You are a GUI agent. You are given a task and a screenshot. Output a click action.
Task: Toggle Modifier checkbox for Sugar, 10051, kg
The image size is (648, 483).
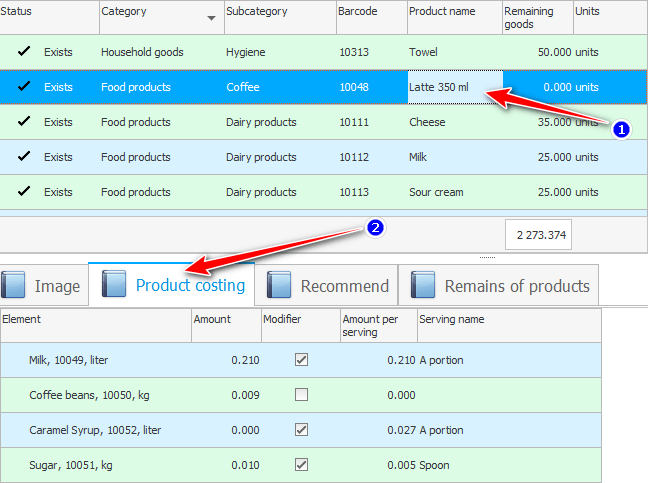(301, 465)
